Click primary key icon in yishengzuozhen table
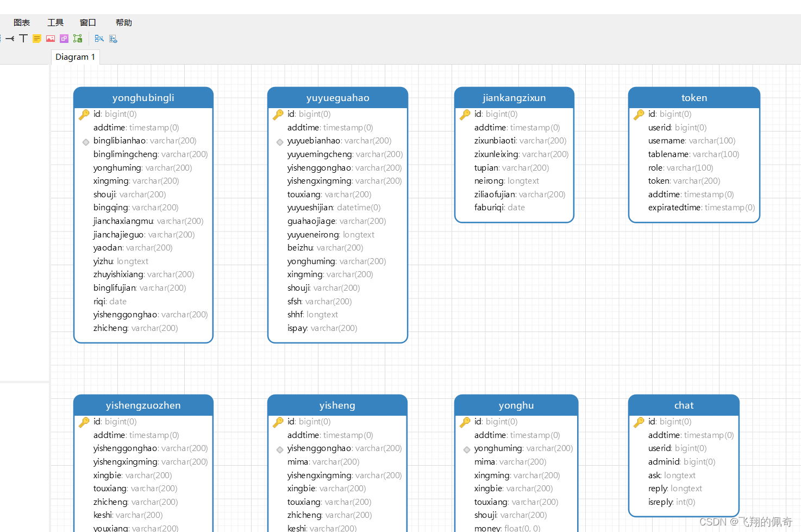The height and width of the screenshot is (532, 801). coord(84,422)
